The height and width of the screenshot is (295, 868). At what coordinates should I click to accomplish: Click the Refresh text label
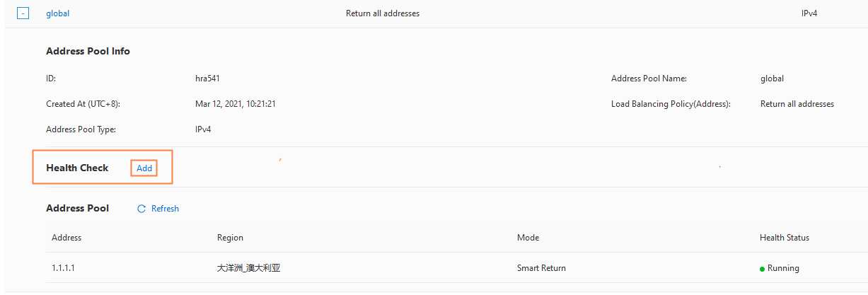[x=165, y=209]
